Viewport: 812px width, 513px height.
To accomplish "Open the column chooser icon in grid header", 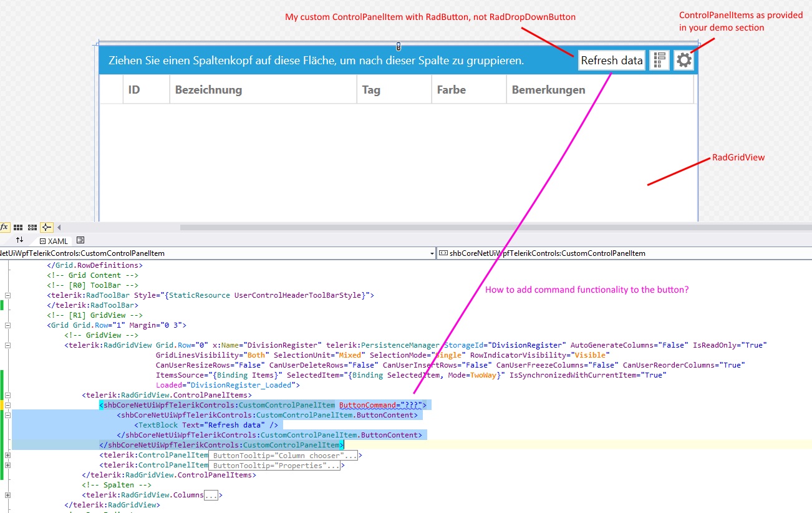I will click(x=659, y=60).
